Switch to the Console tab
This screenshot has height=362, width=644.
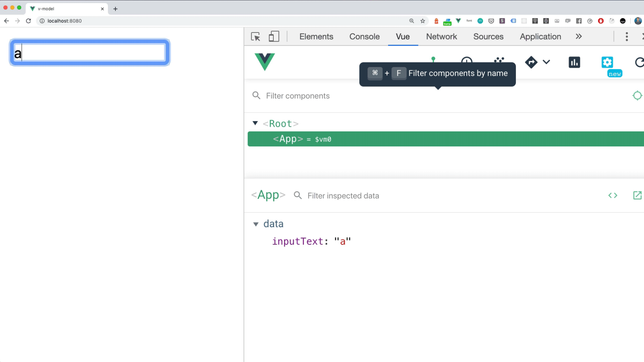(x=364, y=37)
